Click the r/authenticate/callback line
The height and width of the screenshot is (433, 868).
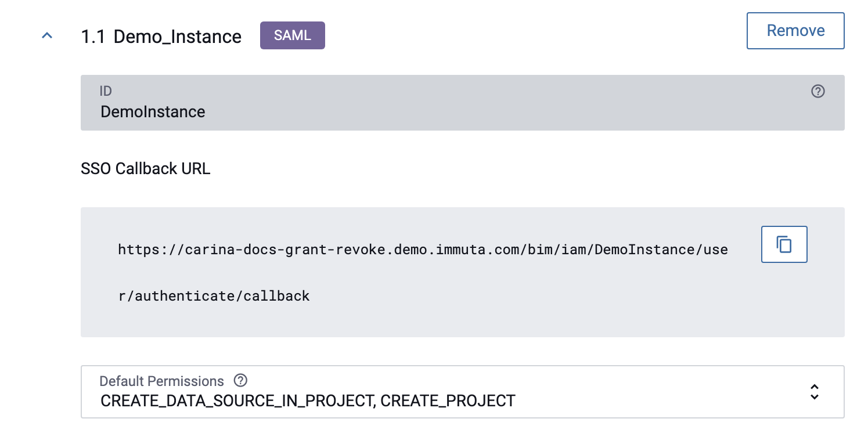214,296
